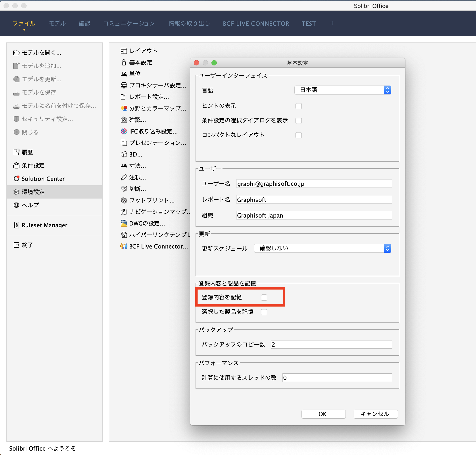
Task: Close the 基本設定 dialog with red button
Action: (x=196, y=63)
